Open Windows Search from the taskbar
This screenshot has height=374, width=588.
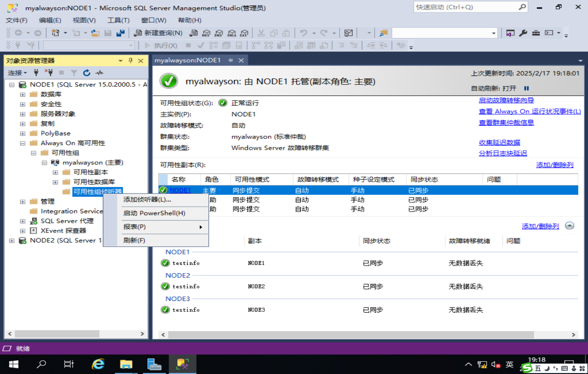point(41,364)
